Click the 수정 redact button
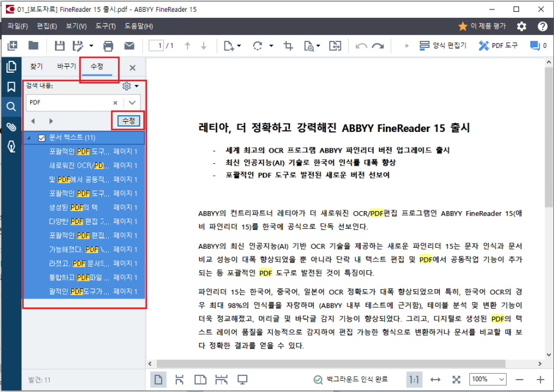This screenshot has height=392, width=554. 128,121
